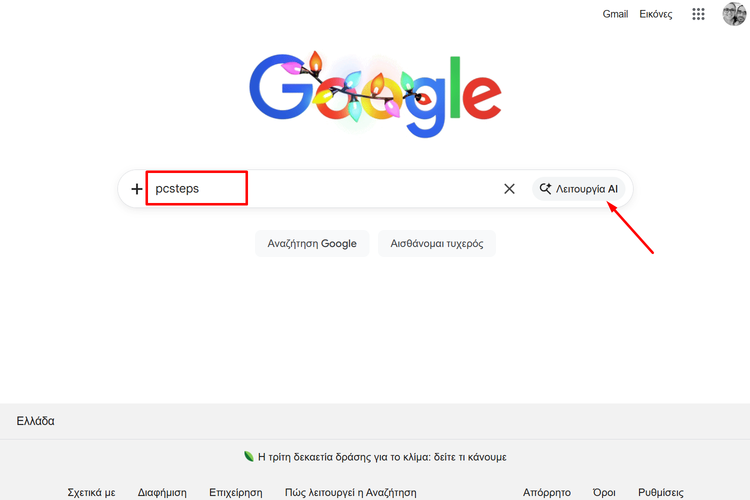Click the Λειτουργία AI button
The width and height of the screenshot is (750, 500).
click(x=578, y=189)
